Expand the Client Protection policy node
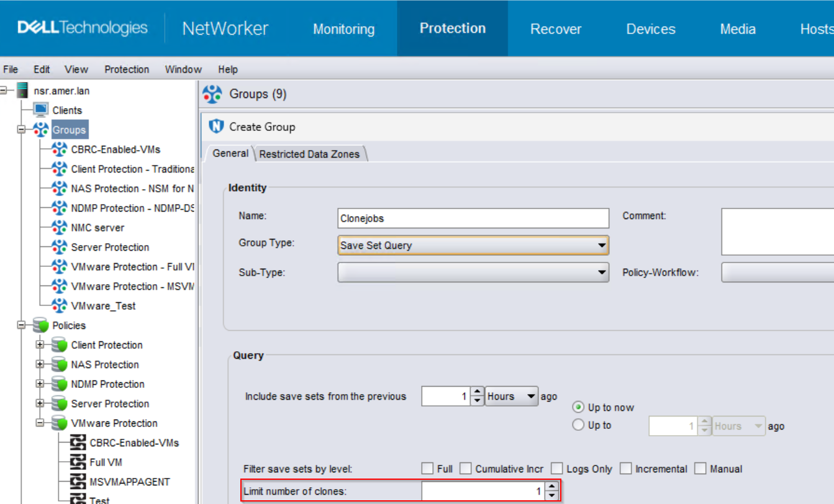 tap(40, 344)
